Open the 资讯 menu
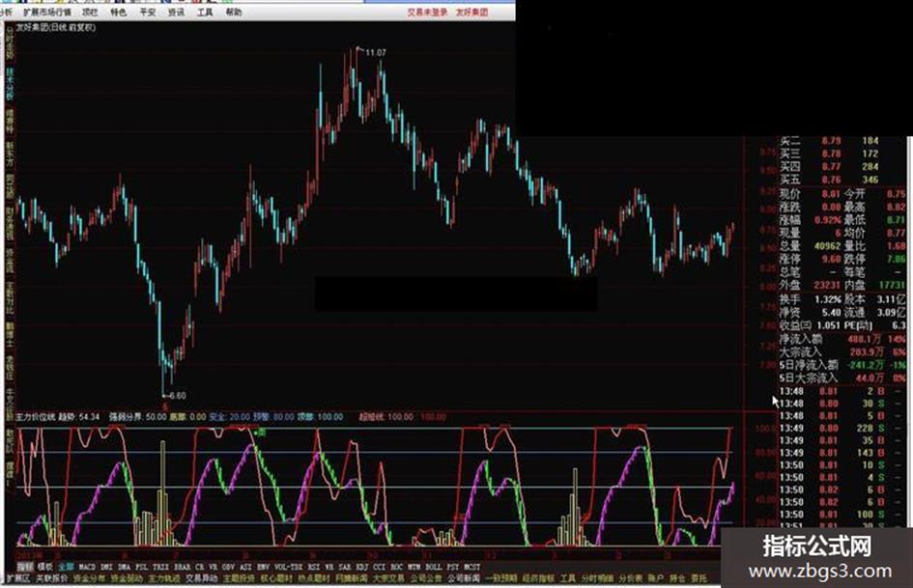 tap(176, 12)
